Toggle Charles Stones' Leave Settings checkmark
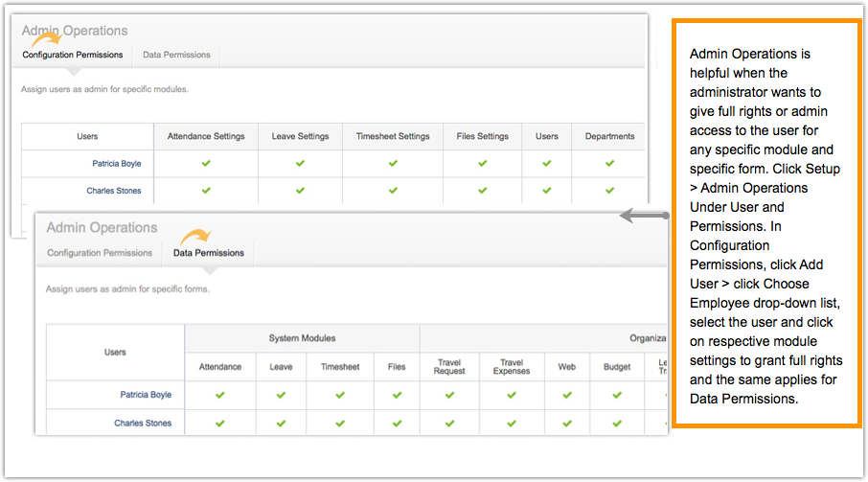Viewport: 868px width, 482px height. pos(300,191)
